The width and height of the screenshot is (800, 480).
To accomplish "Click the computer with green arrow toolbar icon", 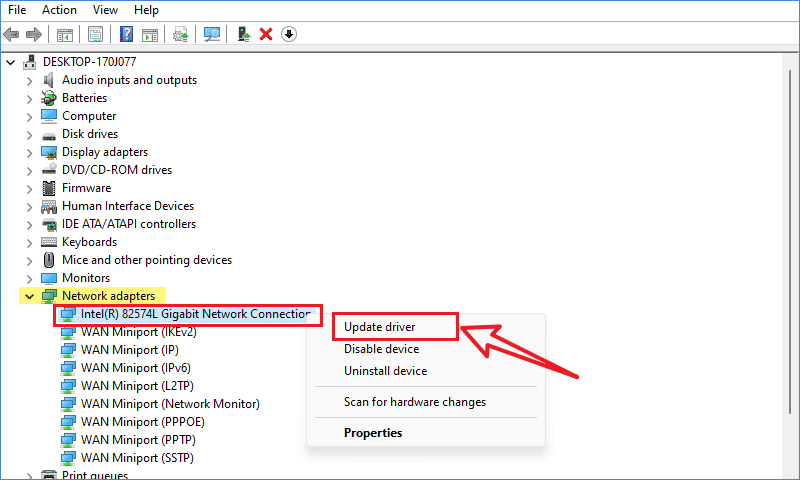I will (x=244, y=35).
